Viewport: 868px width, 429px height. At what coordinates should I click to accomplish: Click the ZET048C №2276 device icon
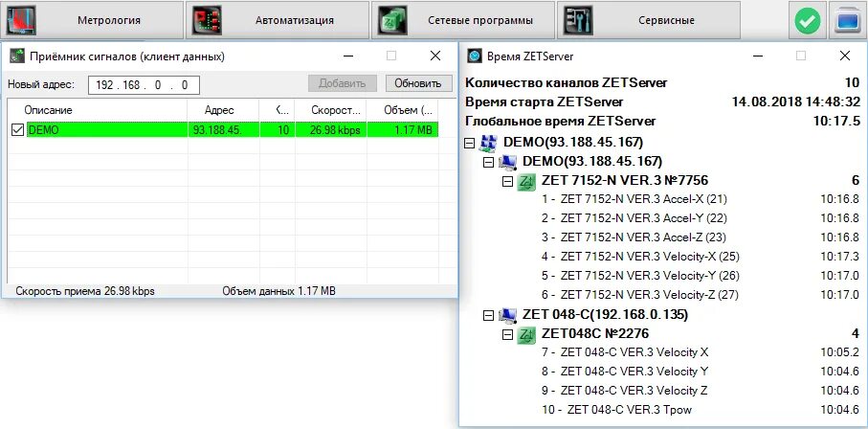coord(526,335)
